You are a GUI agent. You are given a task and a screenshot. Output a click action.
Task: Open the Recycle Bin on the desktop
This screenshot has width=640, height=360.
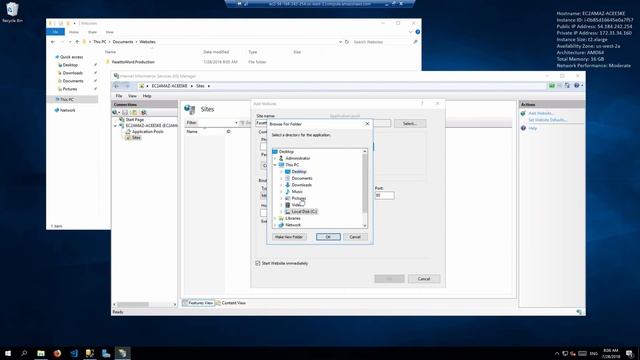click(x=12, y=12)
